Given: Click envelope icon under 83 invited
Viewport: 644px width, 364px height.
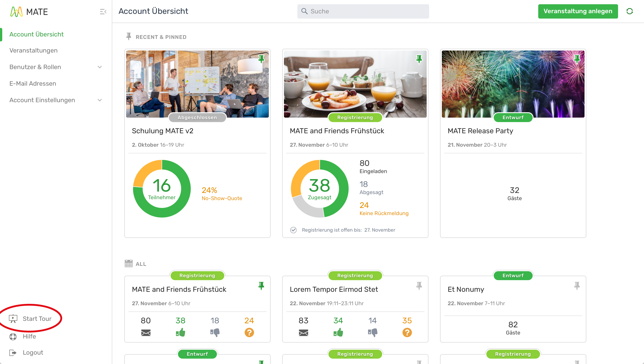Looking at the screenshot, I should point(303,333).
